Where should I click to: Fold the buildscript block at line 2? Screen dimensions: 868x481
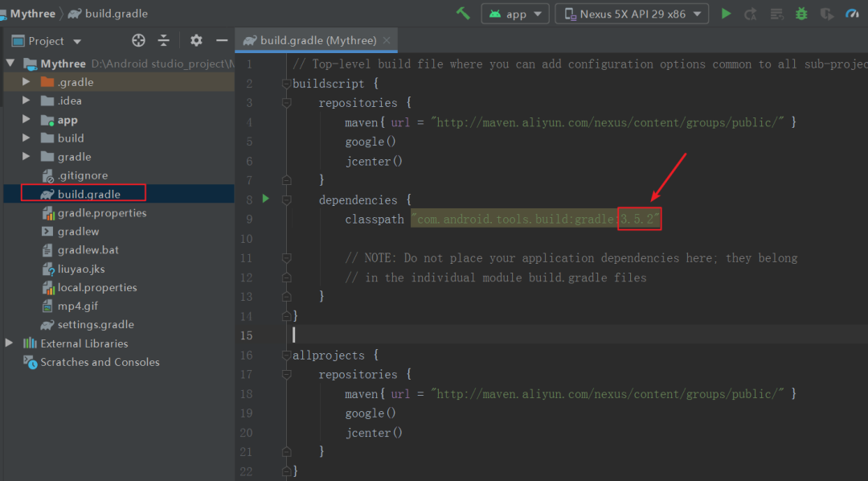point(286,84)
